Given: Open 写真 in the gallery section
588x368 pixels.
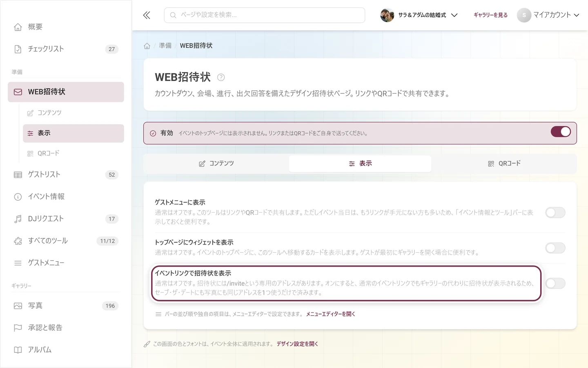Looking at the screenshot, I should pos(66,306).
